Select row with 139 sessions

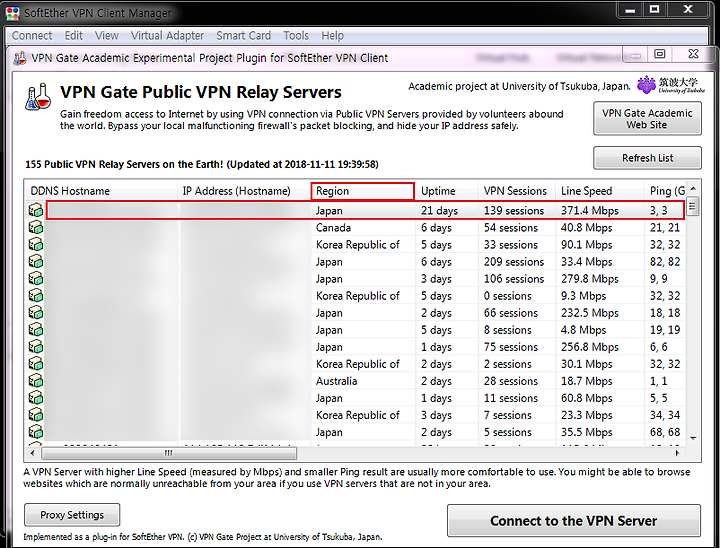pyautogui.click(x=356, y=210)
